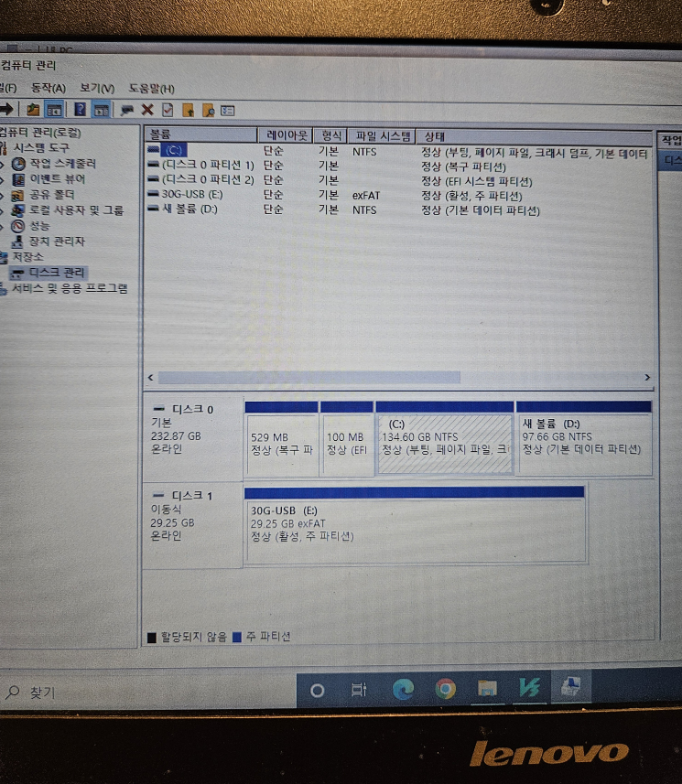Click the 주 파티션 blue legend swatch
682x784 pixels.
tap(237, 637)
